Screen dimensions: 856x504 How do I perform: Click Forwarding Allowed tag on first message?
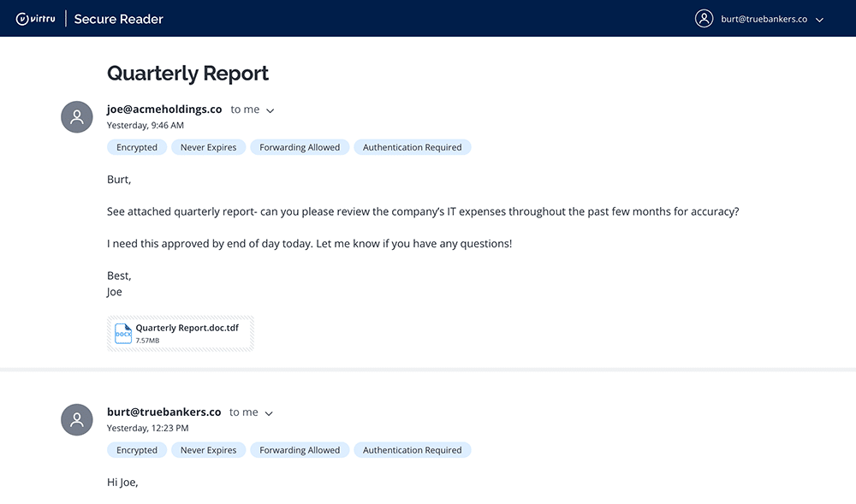[x=300, y=147]
